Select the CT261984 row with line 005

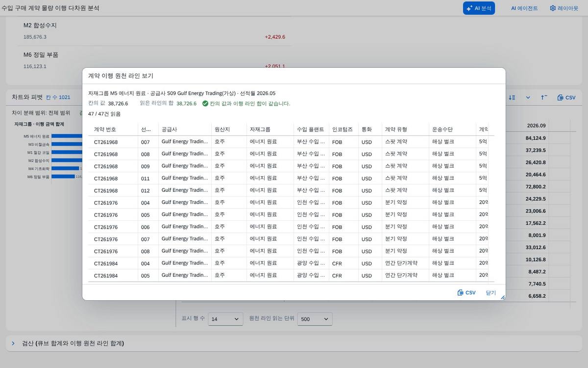292,275
